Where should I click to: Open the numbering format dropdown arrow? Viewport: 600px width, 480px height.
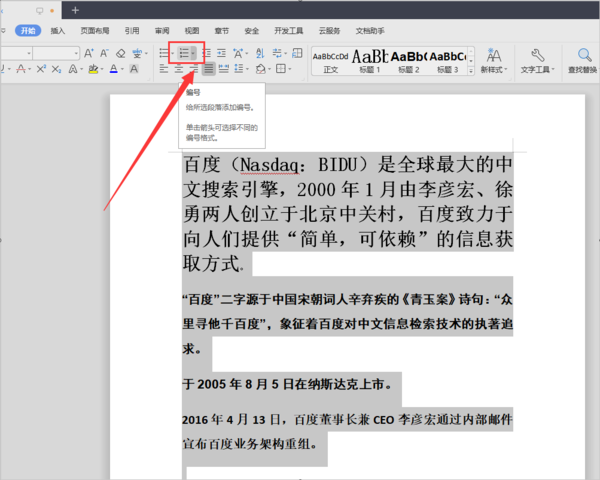click(193, 53)
